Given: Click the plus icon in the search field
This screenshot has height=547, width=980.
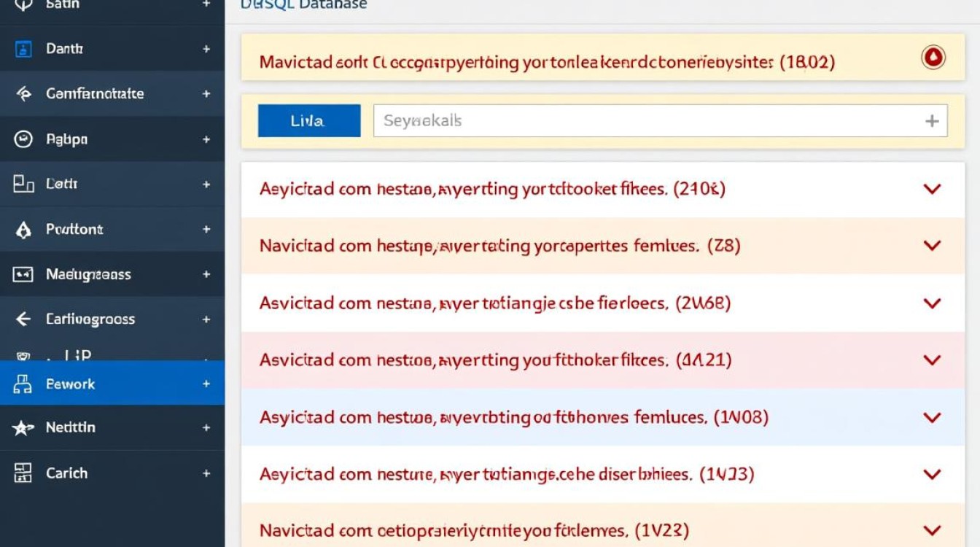Looking at the screenshot, I should pos(932,121).
